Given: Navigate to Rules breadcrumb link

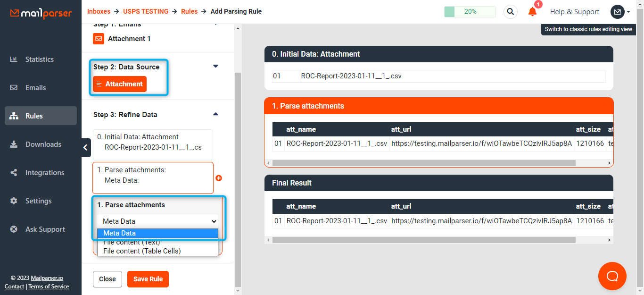Looking at the screenshot, I should point(190,11).
